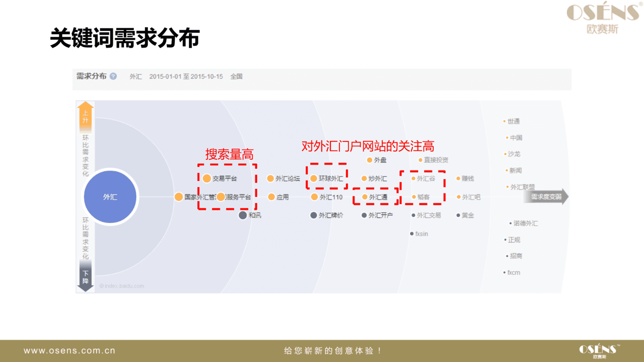This screenshot has height=362, width=644.
Task: Select the 世通 keyword node
Action: (512, 121)
